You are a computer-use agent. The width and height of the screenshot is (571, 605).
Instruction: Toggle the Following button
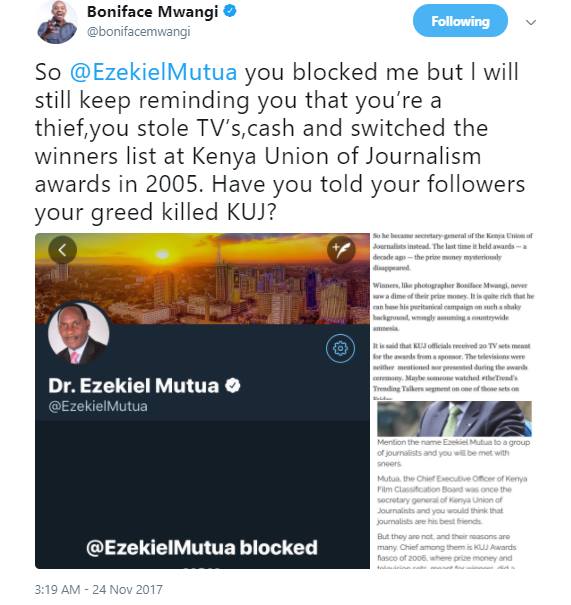click(x=460, y=21)
